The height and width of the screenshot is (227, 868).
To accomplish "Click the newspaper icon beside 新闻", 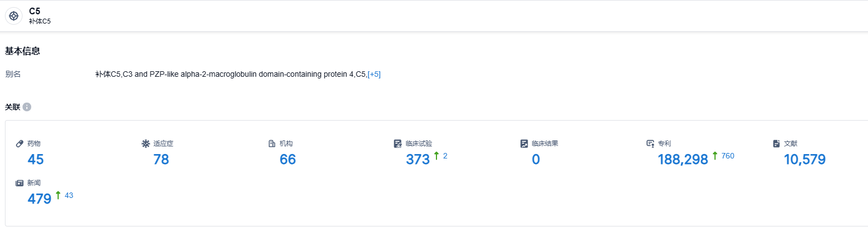I will click(x=20, y=183).
